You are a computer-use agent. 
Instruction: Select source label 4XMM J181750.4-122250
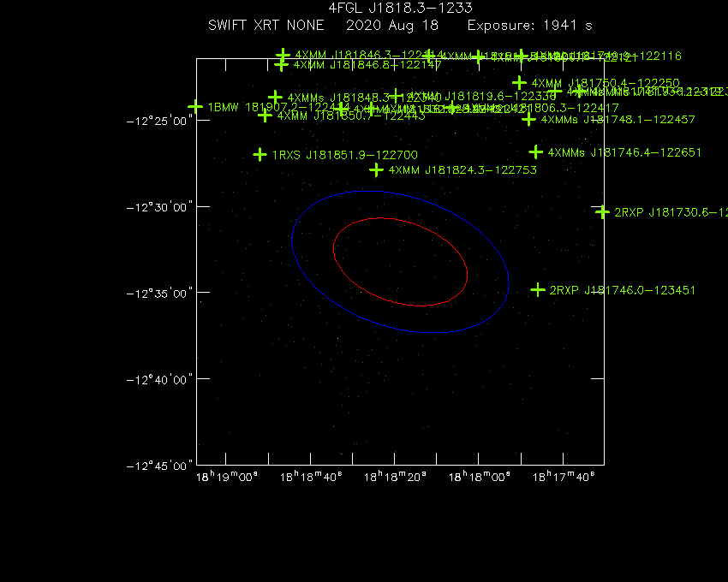606,84
